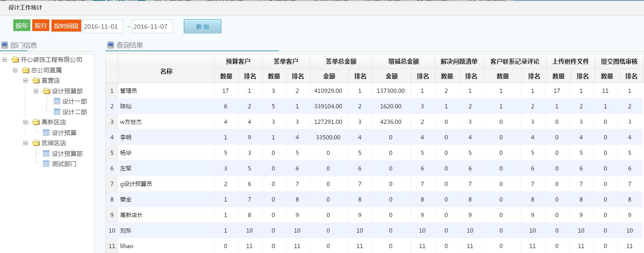Screen dimensions: 644x253
Task: Select the 陈灿 row in results table
Action: coord(126,106)
